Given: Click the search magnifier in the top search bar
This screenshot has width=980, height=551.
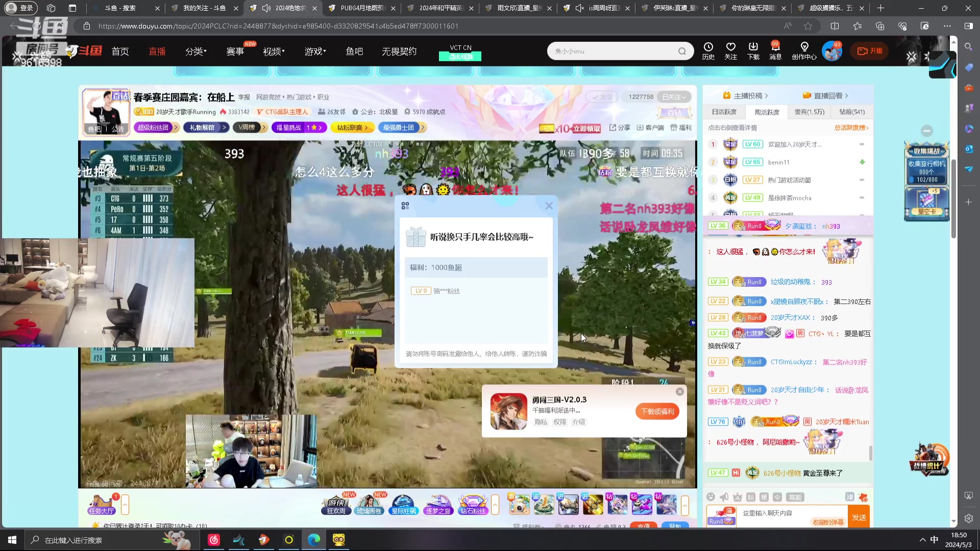Looking at the screenshot, I should [682, 51].
